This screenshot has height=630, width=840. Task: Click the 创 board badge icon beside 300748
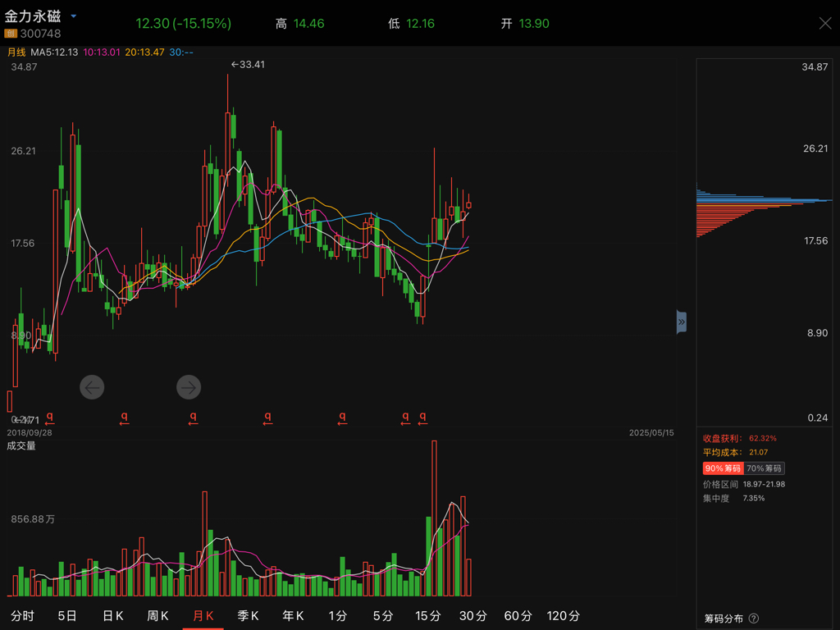tap(10, 33)
